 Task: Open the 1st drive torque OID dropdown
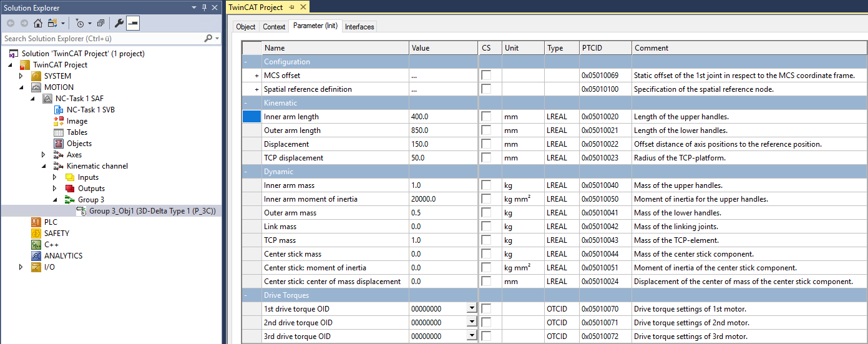click(x=472, y=309)
